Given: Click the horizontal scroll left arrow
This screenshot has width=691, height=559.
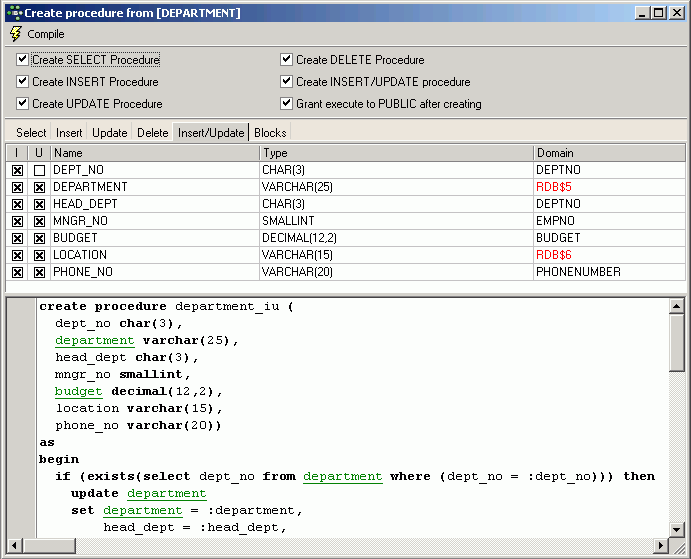Looking at the screenshot, I should tap(14, 546).
